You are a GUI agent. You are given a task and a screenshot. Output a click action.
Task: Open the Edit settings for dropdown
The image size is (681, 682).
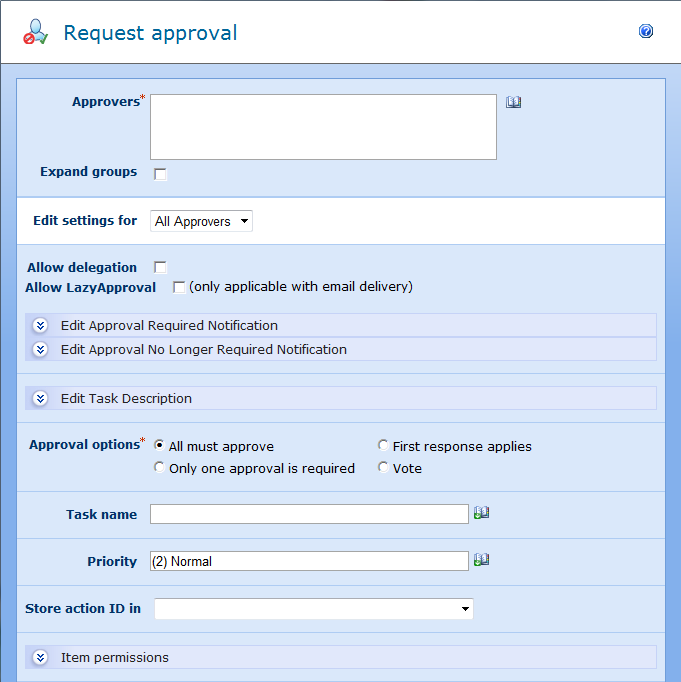coord(202,221)
